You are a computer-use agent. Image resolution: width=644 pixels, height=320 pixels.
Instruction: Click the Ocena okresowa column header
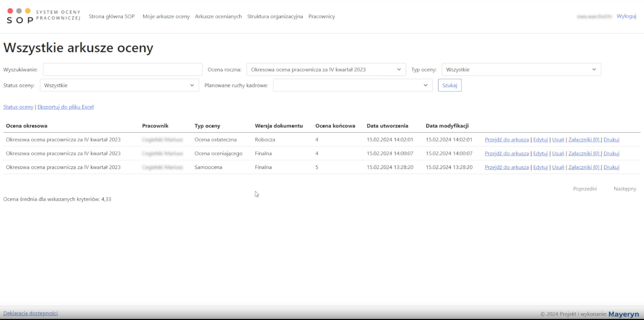point(27,126)
